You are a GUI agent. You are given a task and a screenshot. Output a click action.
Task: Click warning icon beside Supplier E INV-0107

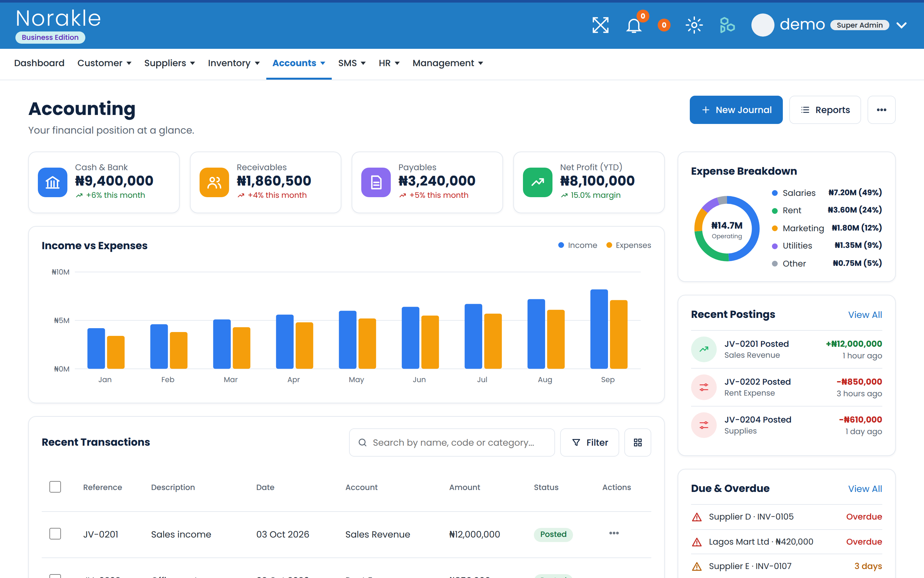[x=697, y=566]
